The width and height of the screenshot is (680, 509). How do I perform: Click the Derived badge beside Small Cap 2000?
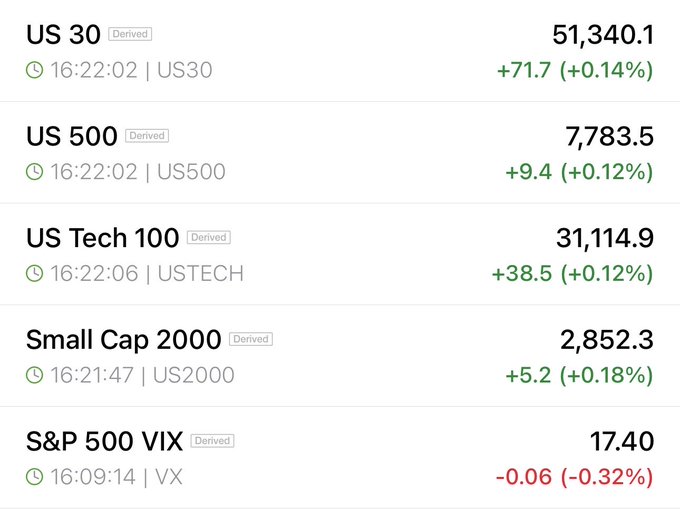[x=251, y=339]
